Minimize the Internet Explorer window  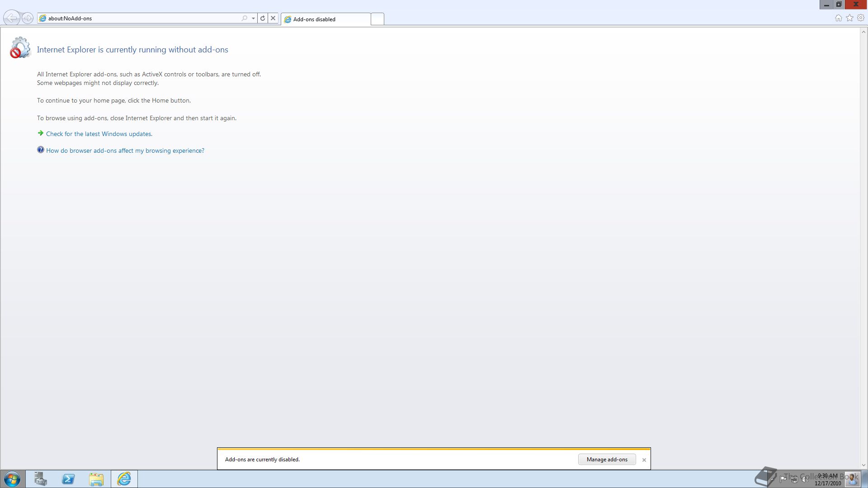[x=826, y=5]
